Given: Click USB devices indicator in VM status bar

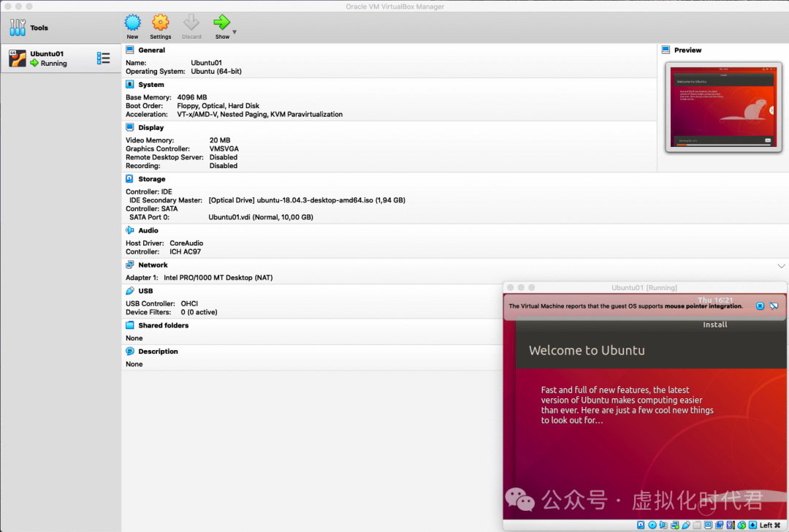Looking at the screenshot, I should [x=686, y=525].
